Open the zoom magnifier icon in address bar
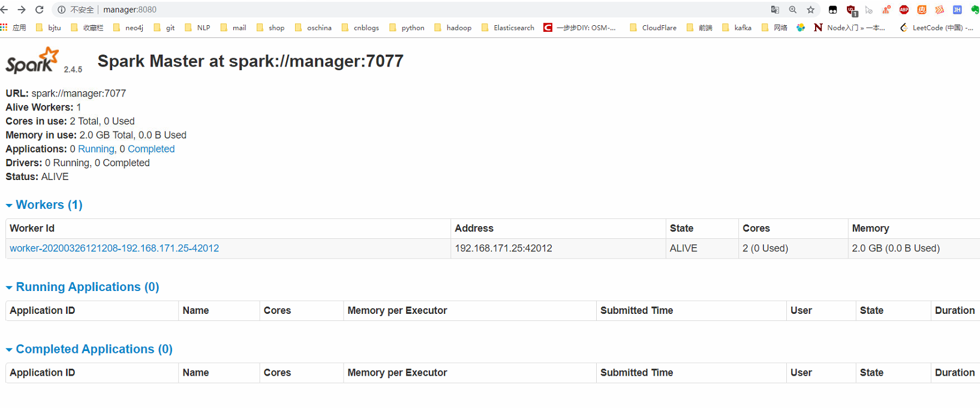This screenshot has height=408, width=980. click(x=793, y=10)
